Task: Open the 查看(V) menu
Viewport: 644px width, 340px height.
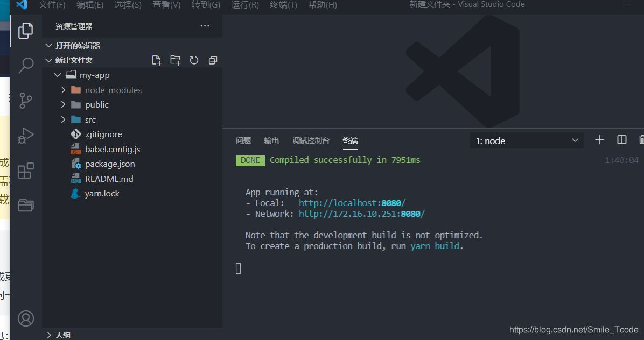Action: click(166, 5)
